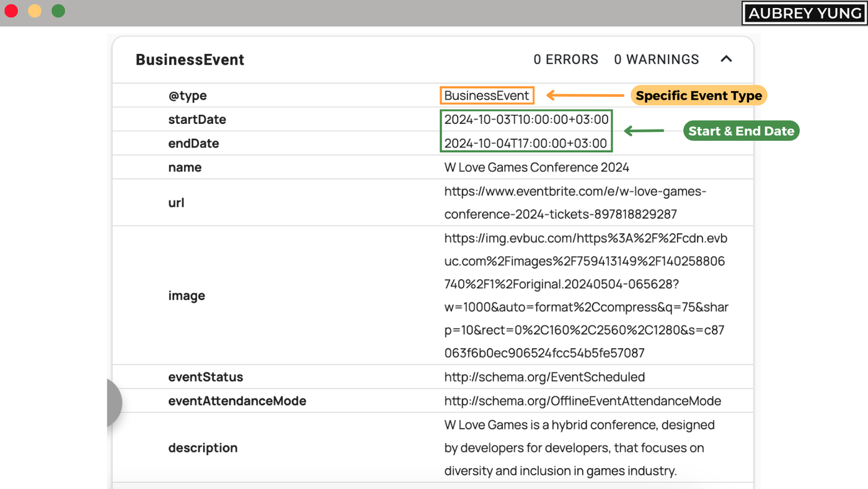Click the Start & End Date callout label

(740, 130)
